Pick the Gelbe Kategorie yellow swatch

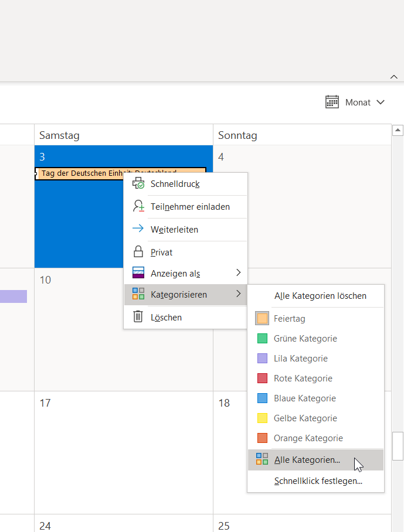pos(262,418)
